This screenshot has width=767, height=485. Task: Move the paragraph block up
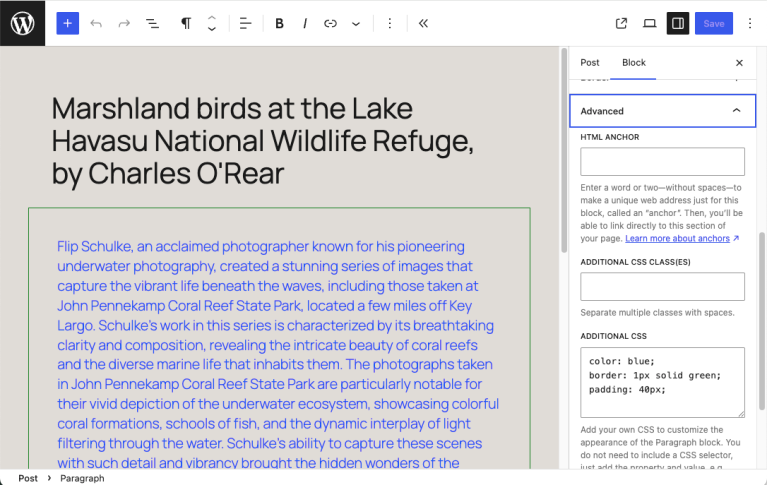(212, 18)
